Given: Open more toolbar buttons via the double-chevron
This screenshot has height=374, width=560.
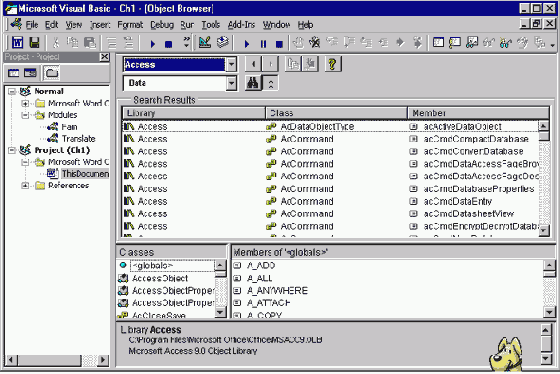Looking at the screenshot, I should pos(186,42).
